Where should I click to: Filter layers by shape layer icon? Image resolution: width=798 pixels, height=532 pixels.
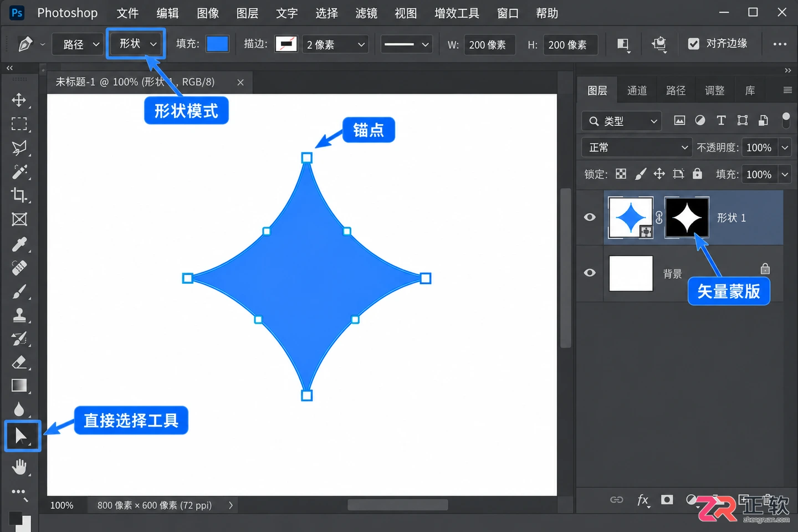(x=743, y=120)
